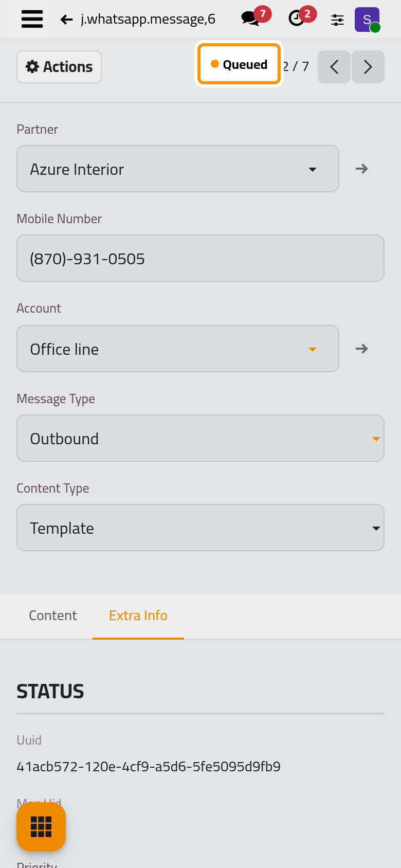Click the Actions gear button
This screenshot has height=868, width=401.
coord(59,67)
